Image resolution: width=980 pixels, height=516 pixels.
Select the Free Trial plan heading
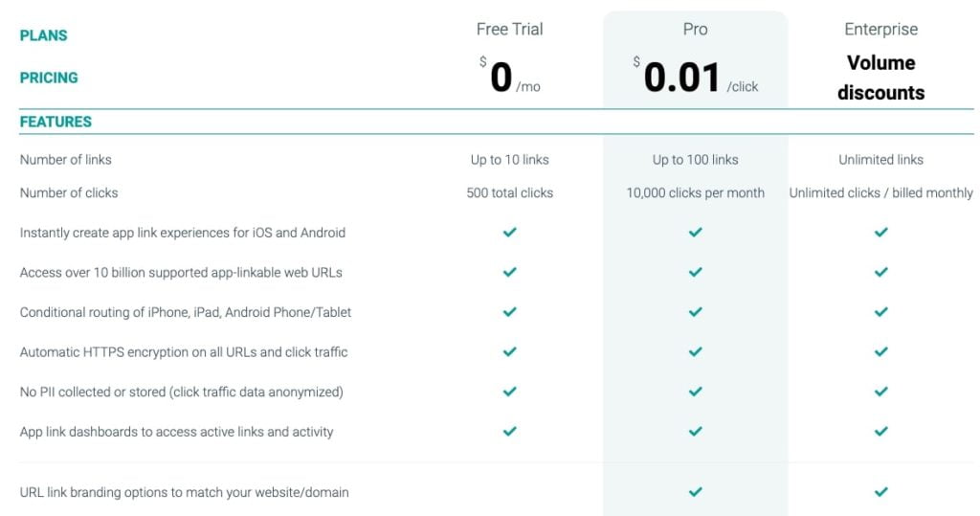click(509, 30)
